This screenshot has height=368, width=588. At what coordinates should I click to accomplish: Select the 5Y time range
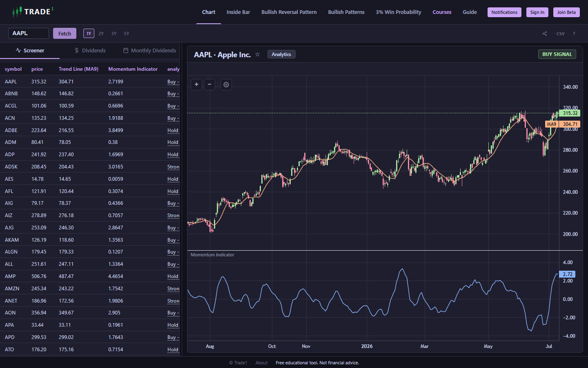[x=127, y=34]
